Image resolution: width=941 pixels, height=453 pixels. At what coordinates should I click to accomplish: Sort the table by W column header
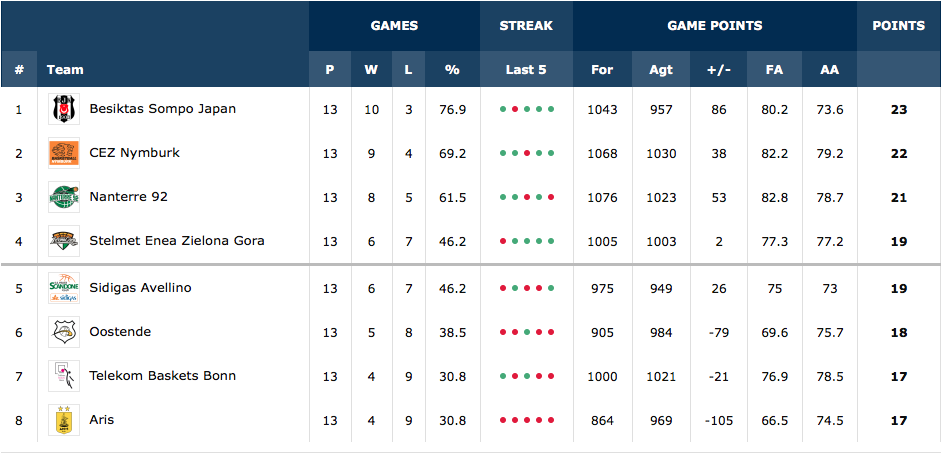pos(371,70)
